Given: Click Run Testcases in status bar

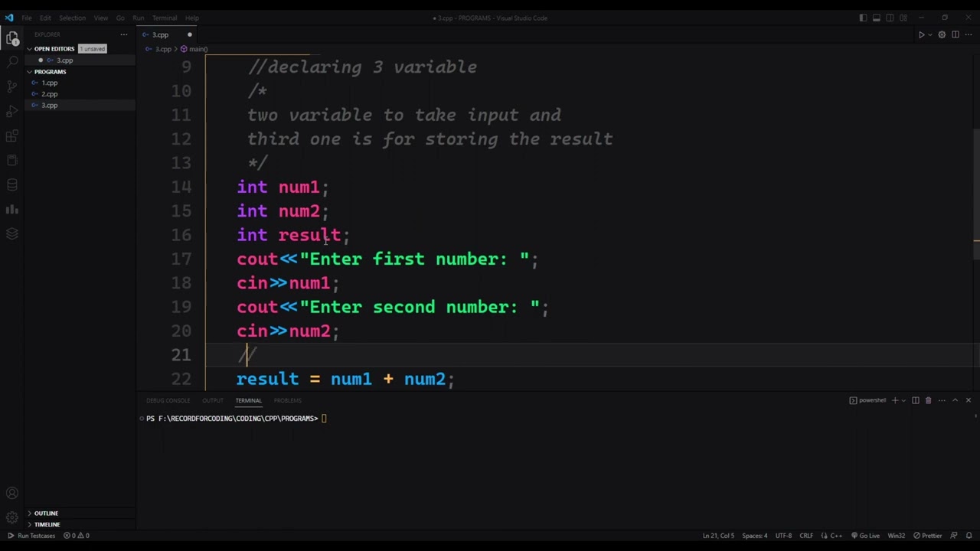Looking at the screenshot, I should point(32,536).
